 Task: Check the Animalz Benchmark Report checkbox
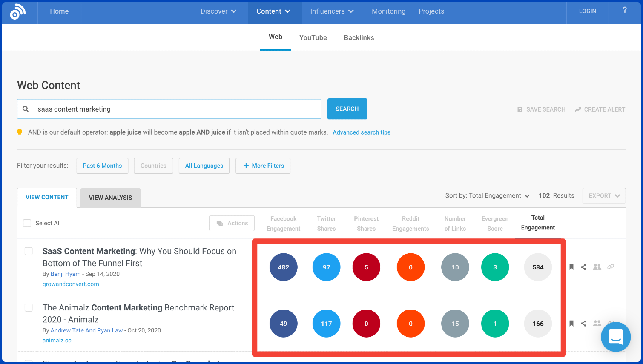pos(29,307)
